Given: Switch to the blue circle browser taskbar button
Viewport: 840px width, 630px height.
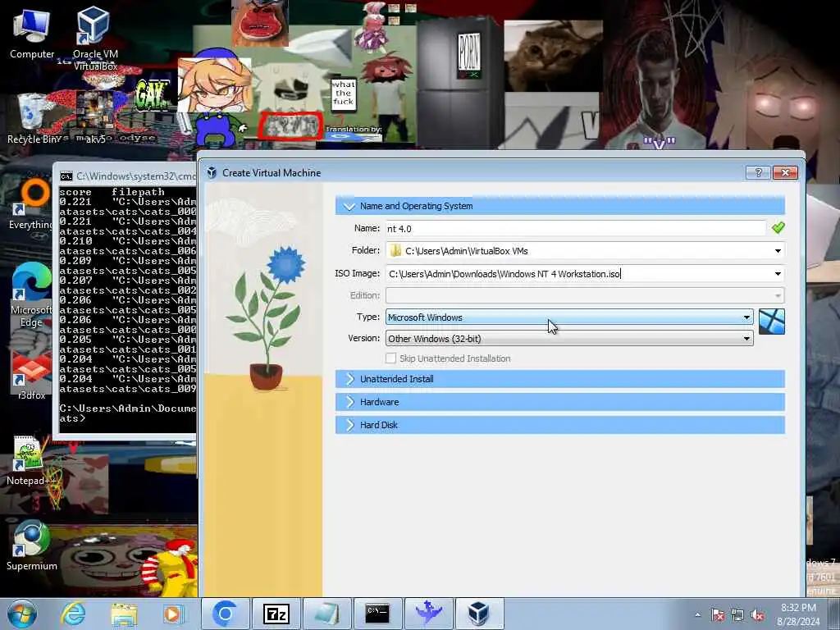Looking at the screenshot, I should (226, 614).
